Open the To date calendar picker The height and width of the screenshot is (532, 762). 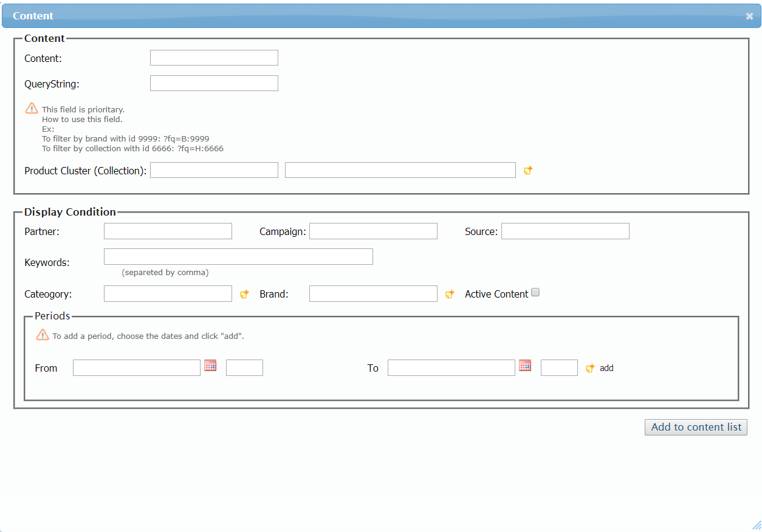point(525,366)
